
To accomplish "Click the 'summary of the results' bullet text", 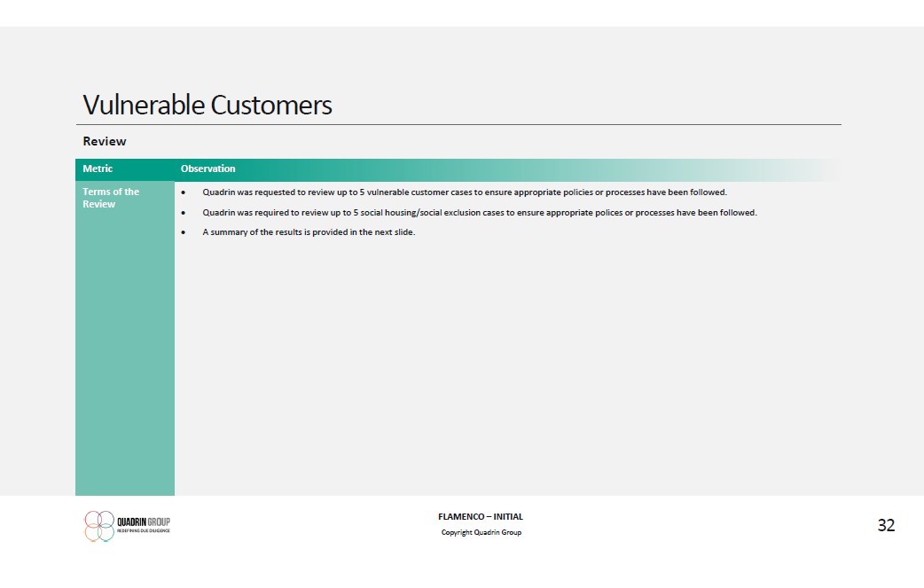I will point(308,232).
